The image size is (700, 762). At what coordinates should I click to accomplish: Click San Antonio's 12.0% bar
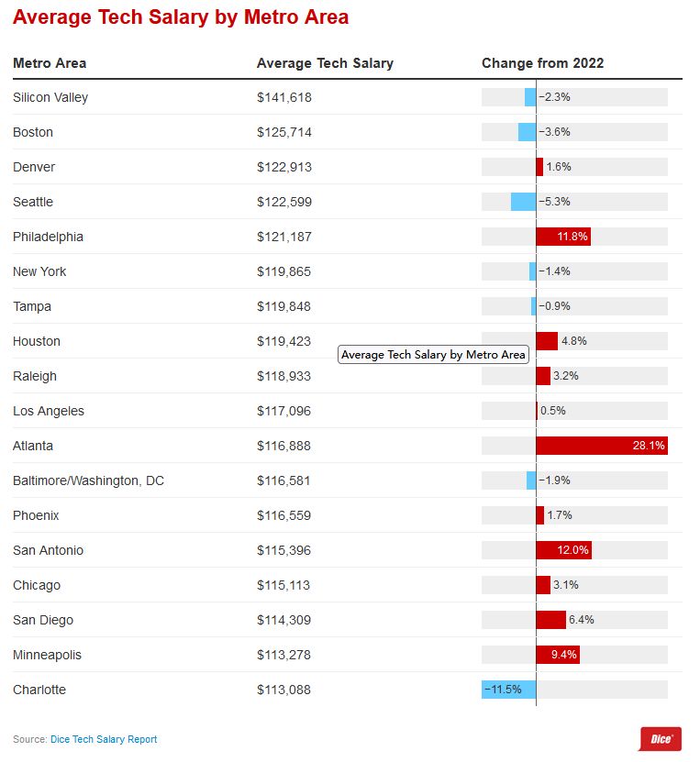point(563,550)
